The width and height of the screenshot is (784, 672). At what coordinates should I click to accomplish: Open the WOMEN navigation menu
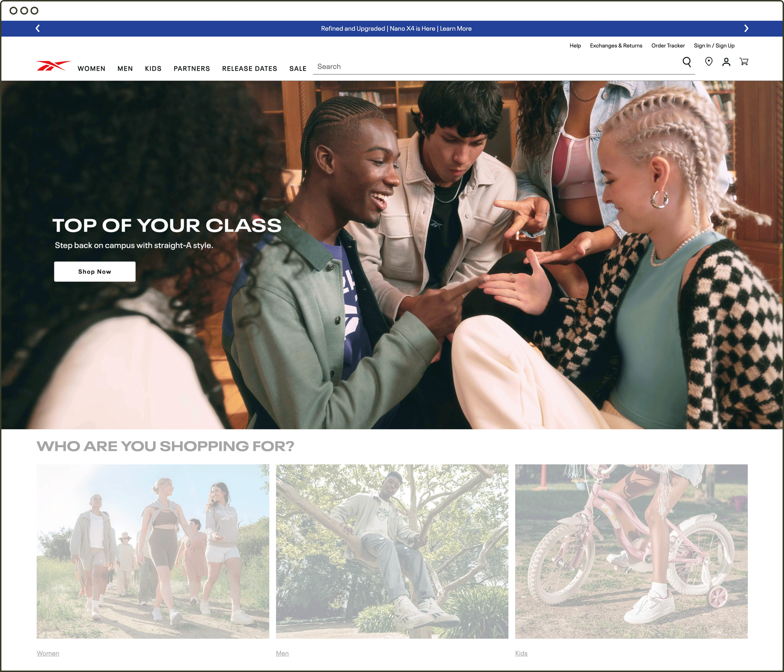tap(92, 68)
